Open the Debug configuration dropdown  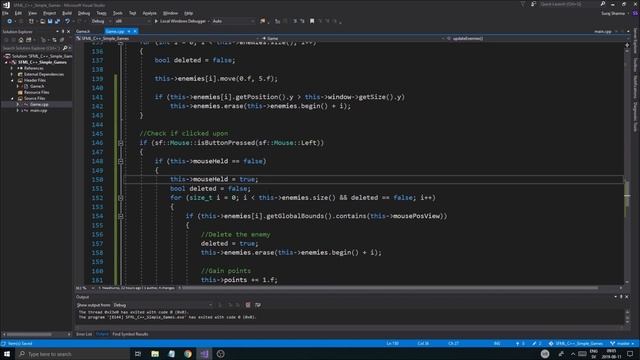click(x=101, y=21)
